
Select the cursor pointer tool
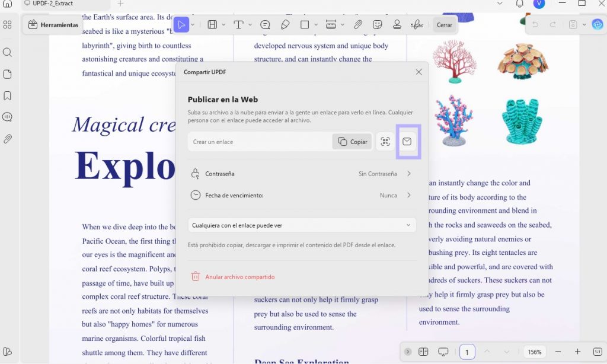(181, 25)
